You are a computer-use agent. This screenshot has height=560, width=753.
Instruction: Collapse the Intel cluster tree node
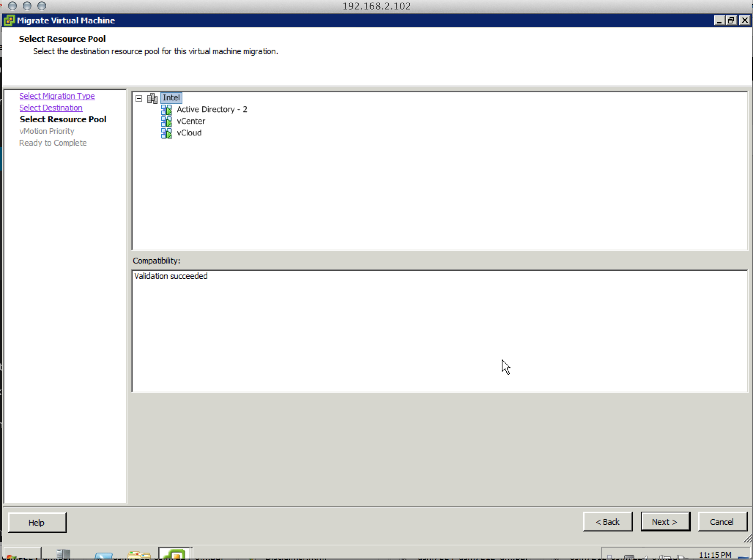[x=139, y=98]
